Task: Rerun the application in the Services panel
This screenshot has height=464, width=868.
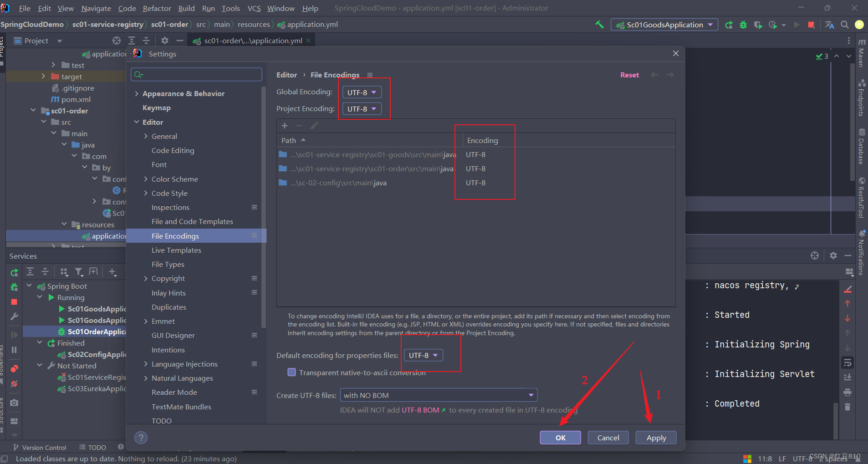Action: (14, 272)
